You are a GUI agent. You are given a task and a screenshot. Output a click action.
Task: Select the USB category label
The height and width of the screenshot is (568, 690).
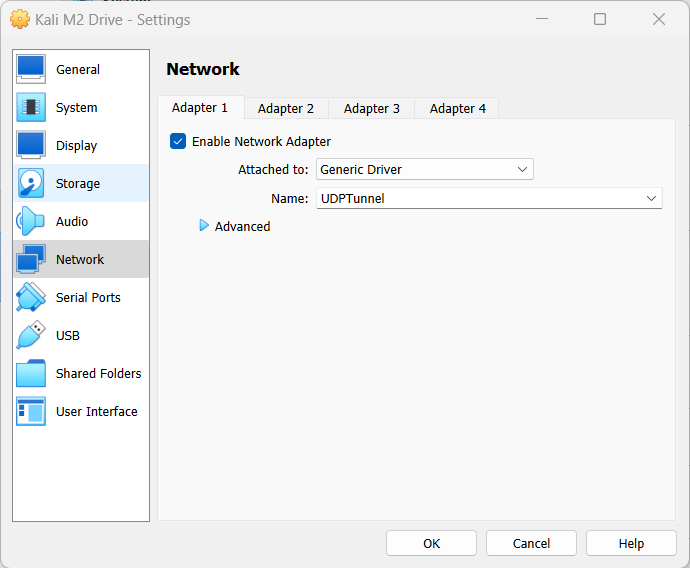click(68, 336)
